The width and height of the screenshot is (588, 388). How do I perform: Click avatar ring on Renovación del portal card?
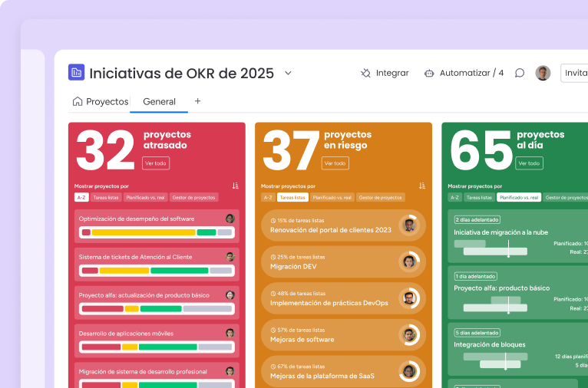(x=409, y=225)
